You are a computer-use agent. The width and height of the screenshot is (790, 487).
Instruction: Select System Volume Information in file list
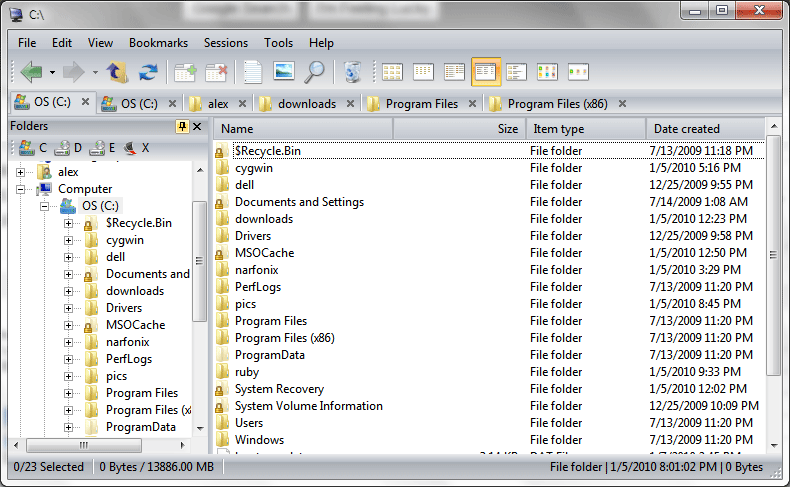[x=308, y=406]
